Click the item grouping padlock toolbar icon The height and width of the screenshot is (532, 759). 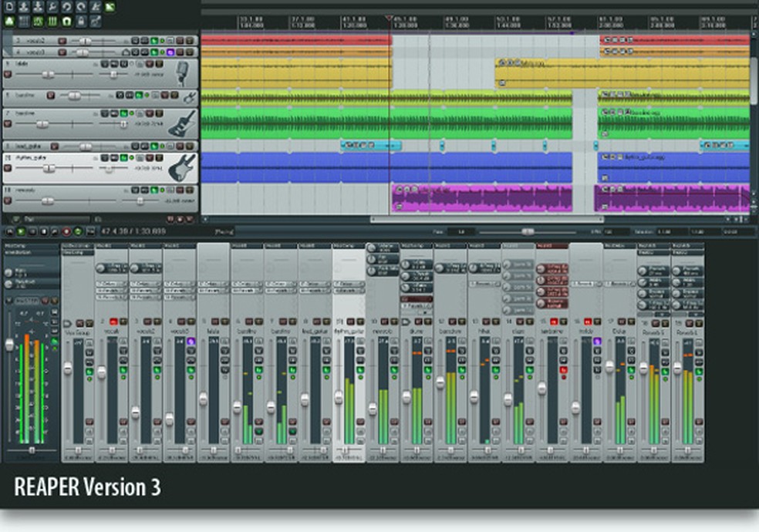pyautogui.click(x=79, y=20)
